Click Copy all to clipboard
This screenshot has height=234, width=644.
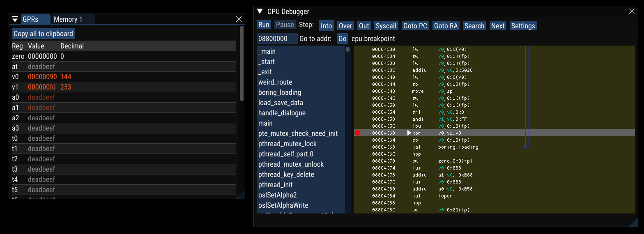(x=44, y=34)
